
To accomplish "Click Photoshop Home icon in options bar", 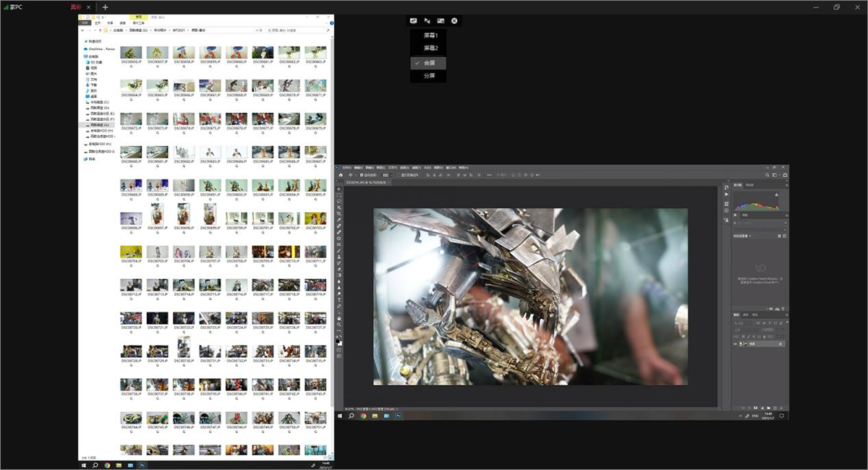I will click(341, 175).
